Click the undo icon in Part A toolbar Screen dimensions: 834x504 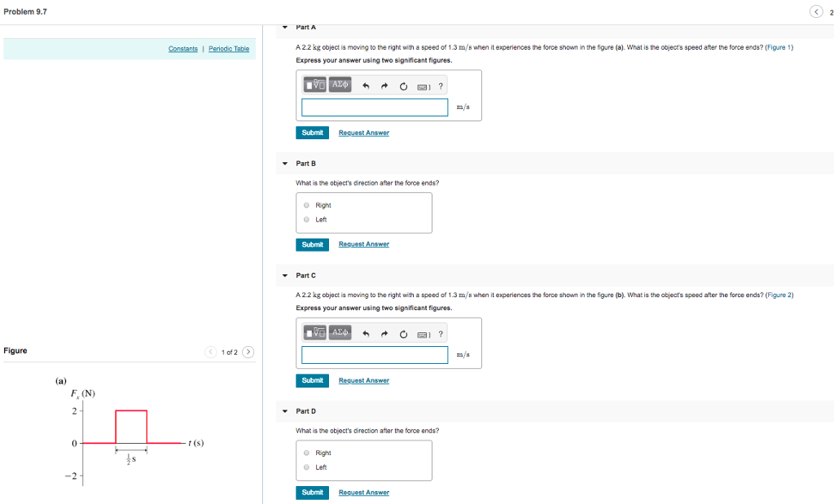(x=364, y=85)
